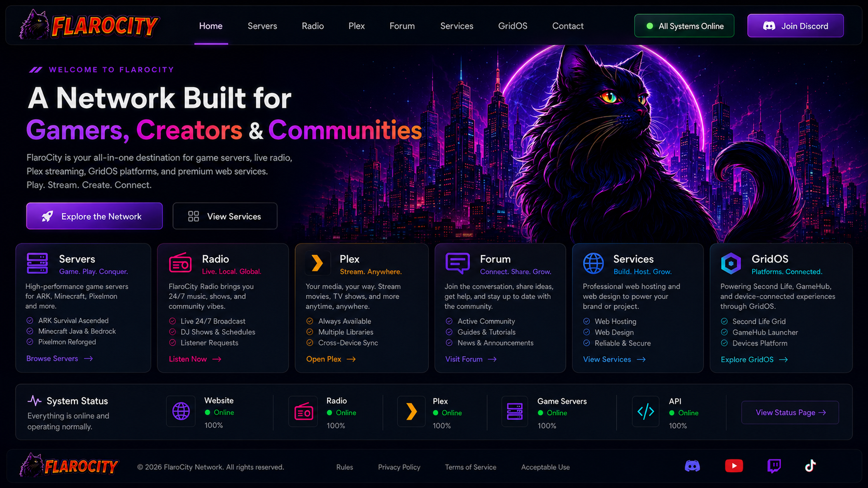Screen dimensions: 868x488
Task: Click the Servers card title
Action: point(77,259)
